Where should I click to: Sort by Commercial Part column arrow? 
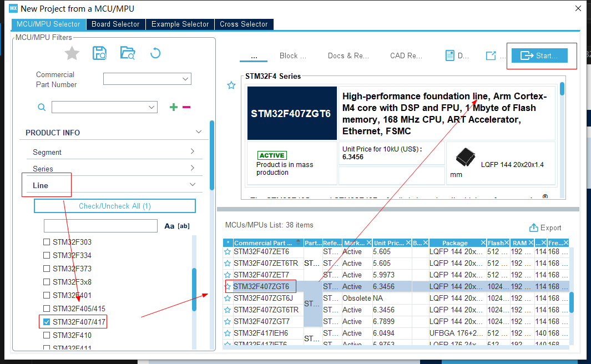click(299, 242)
